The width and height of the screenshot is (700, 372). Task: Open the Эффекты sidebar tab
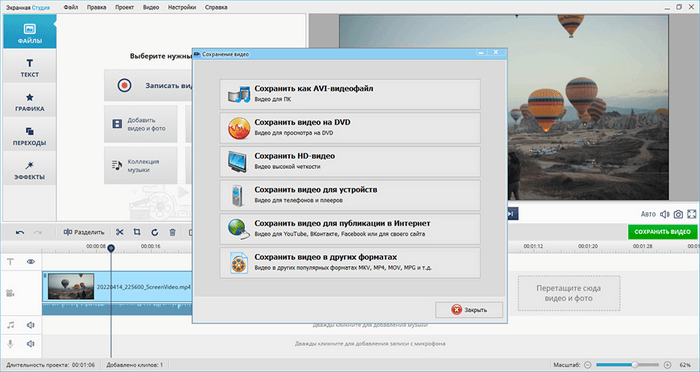pos(29,168)
